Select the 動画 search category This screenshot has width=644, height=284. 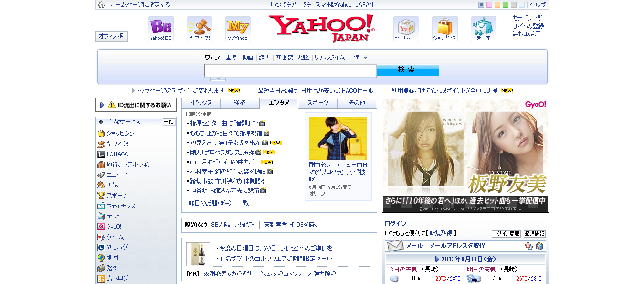(248, 57)
